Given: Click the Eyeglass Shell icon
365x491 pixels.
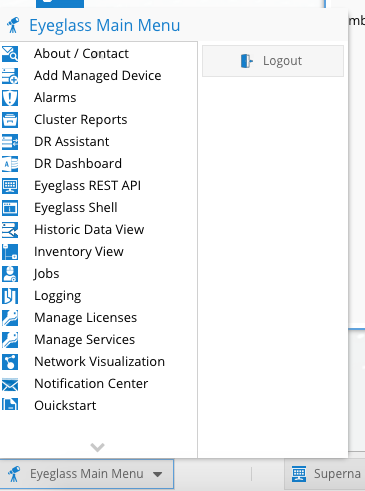Looking at the screenshot, I should tap(10, 208).
